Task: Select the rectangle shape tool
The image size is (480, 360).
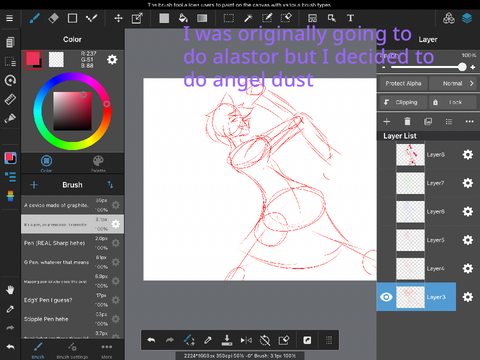Action: point(72,18)
